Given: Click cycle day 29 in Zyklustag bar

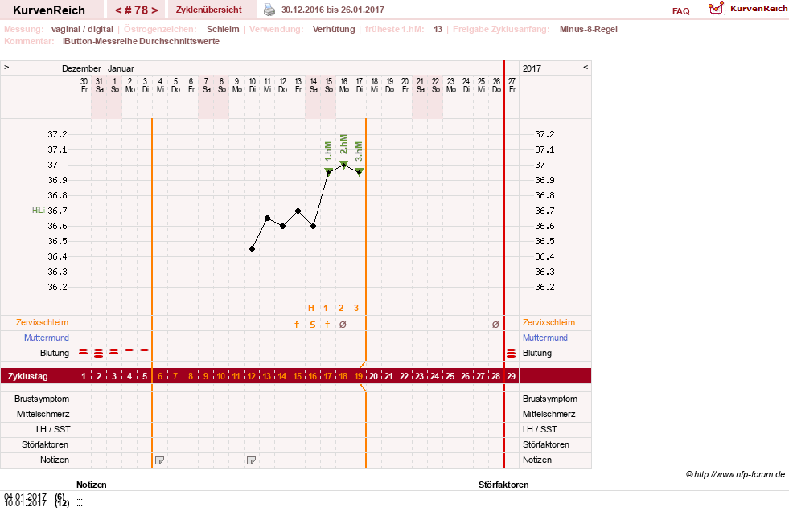Looking at the screenshot, I should click(511, 376).
